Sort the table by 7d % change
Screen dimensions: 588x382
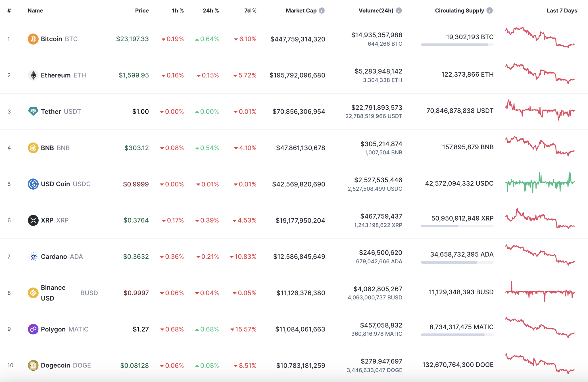coord(251,11)
